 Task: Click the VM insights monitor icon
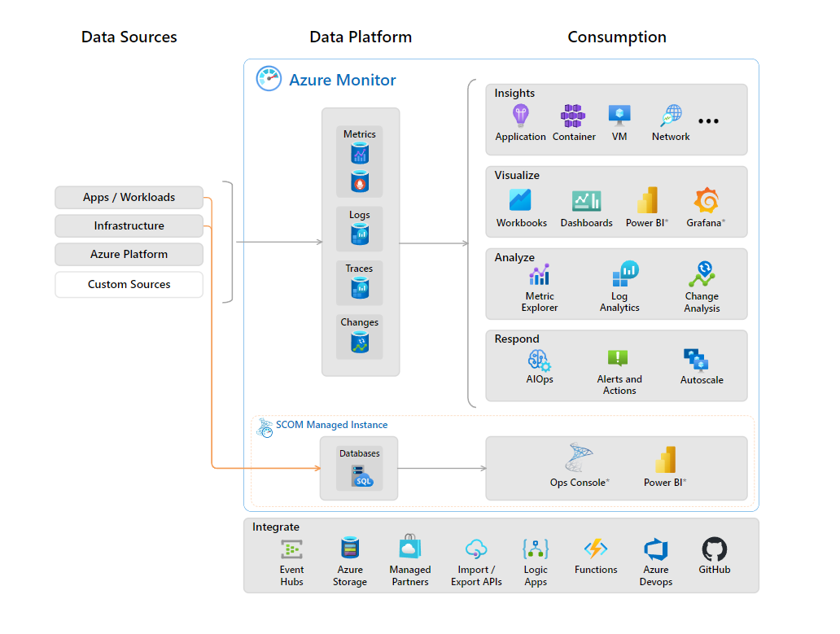[619, 115]
